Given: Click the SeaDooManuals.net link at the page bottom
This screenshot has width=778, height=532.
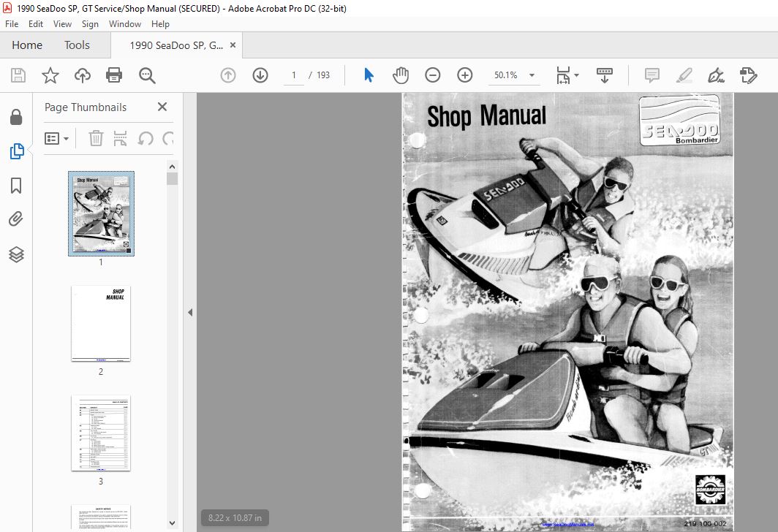Looking at the screenshot, I should point(567,524).
